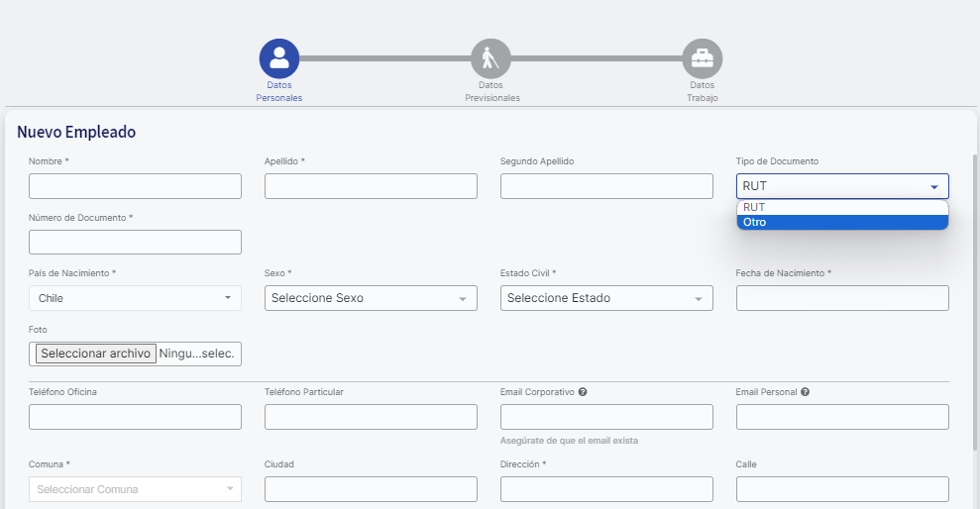Click the Fecha de Nacimiento field
The width and height of the screenshot is (980, 509).
pyautogui.click(x=842, y=298)
